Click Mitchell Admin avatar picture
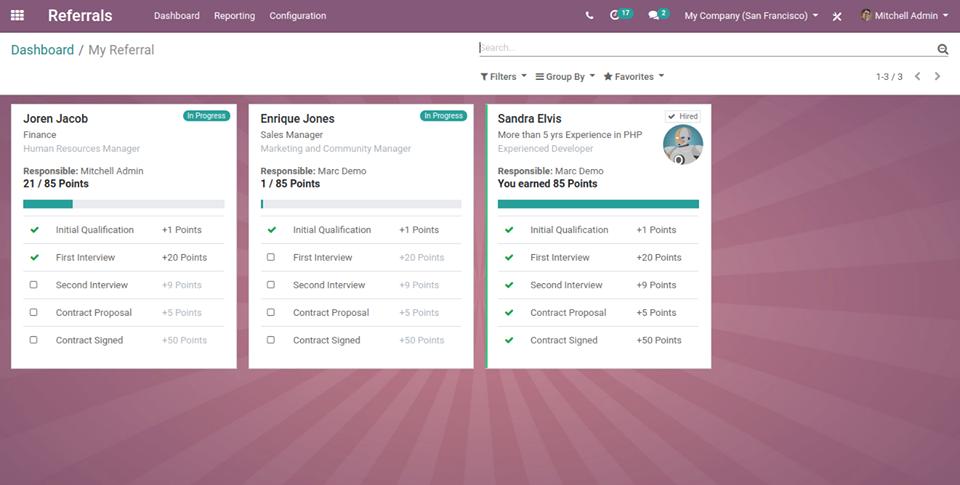The height and width of the screenshot is (485, 960). (866, 15)
